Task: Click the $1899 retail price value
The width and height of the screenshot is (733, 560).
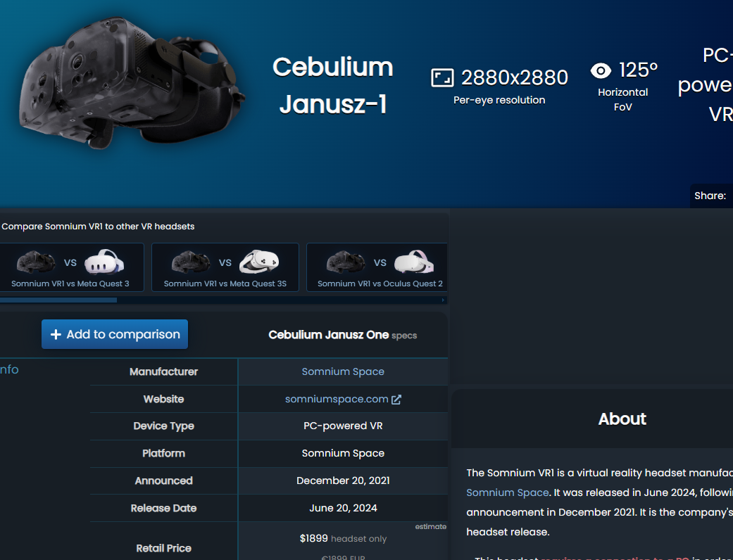Action: point(314,538)
